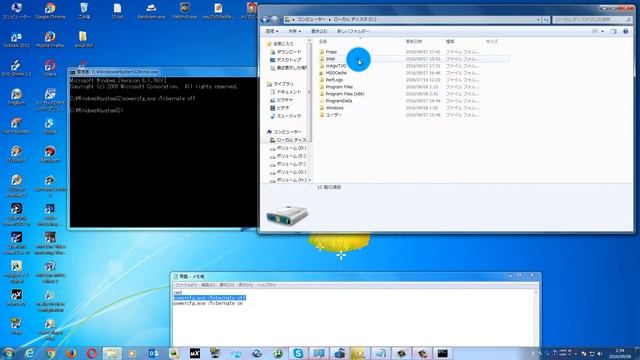Toggle the Explorer preview pane button
Viewport: 640px width, 360px height.
(613, 31)
